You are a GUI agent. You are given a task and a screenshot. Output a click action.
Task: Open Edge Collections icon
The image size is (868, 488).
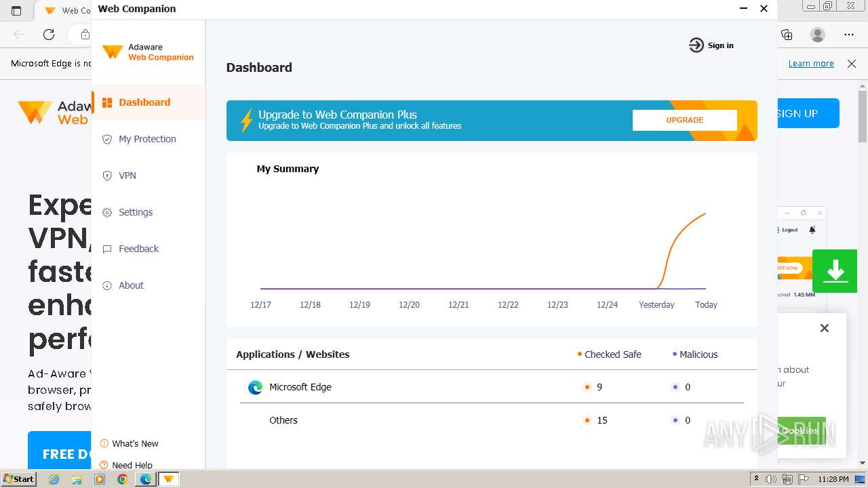pos(787,35)
